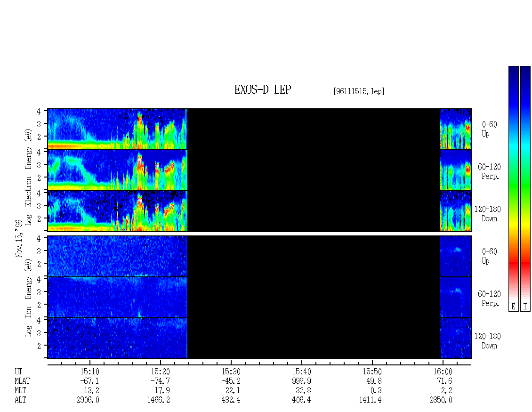532x412 pixels.
Task: Select the 15:50 UT tick label
Action: (372, 372)
